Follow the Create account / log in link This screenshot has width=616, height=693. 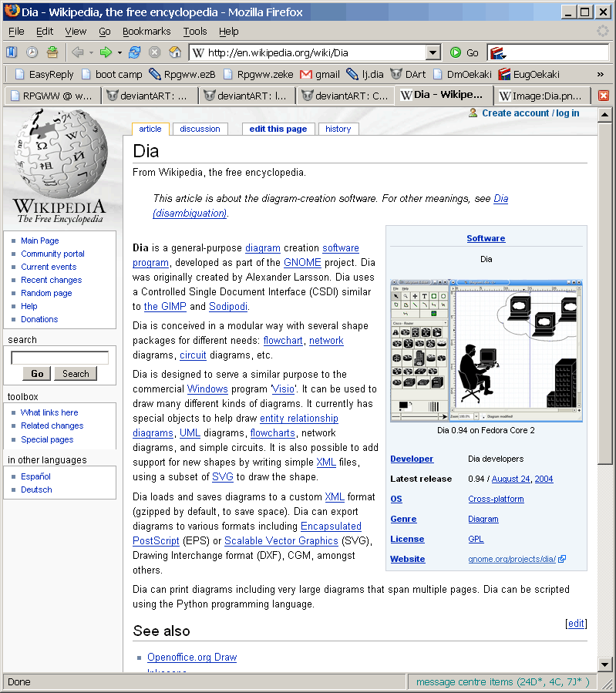[x=530, y=113]
